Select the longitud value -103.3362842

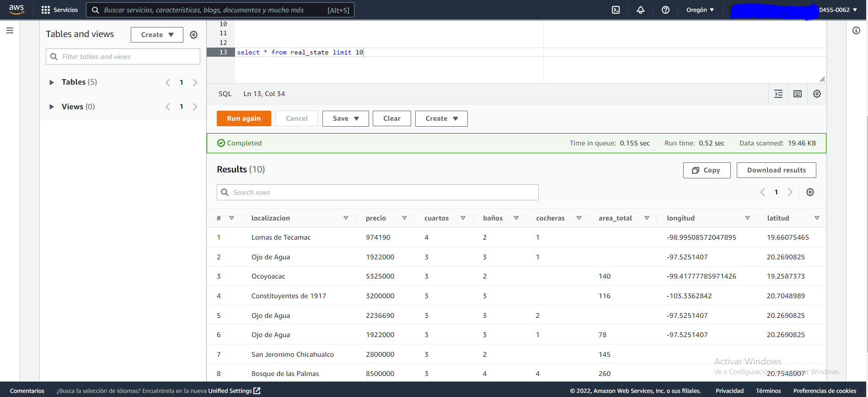pyautogui.click(x=689, y=296)
